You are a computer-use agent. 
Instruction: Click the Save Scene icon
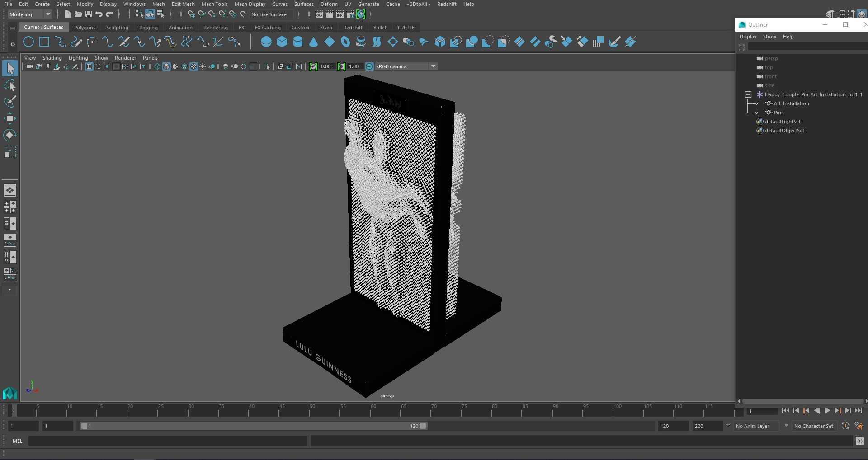point(89,14)
